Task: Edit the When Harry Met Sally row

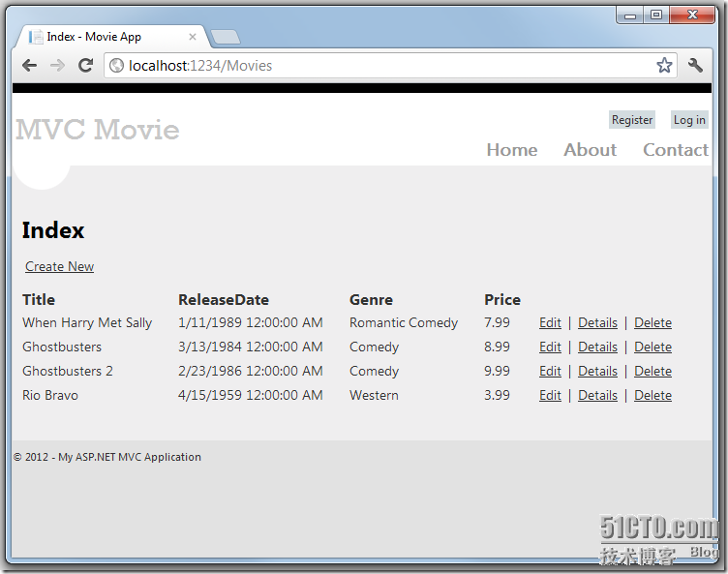Action: pyautogui.click(x=550, y=322)
